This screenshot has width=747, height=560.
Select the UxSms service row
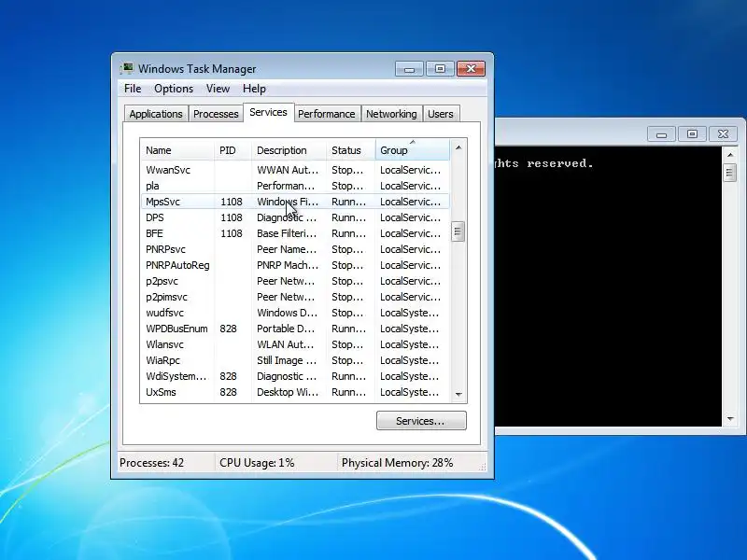click(x=295, y=392)
